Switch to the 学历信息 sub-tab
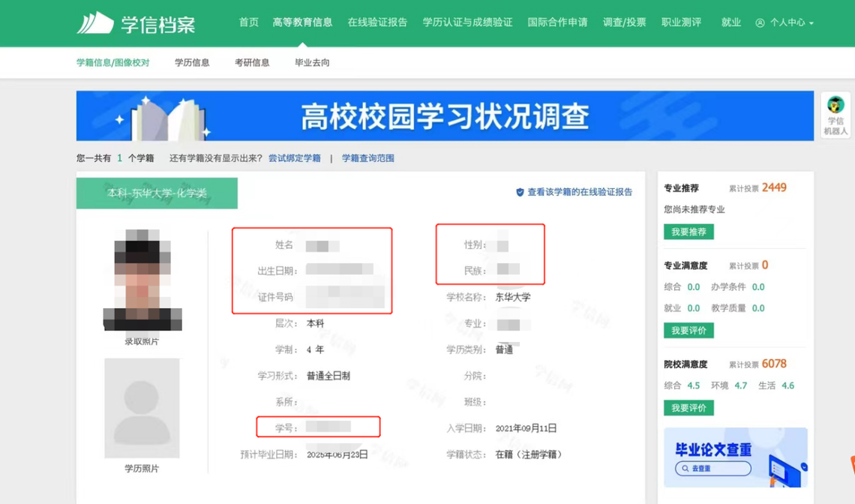This screenshot has width=855, height=504. tap(192, 63)
